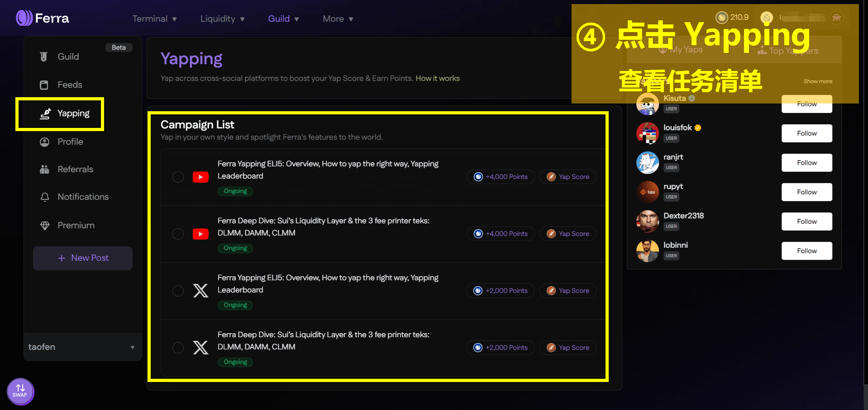Click the Ongoing badge on the Deep Dive YouTube campaign

pos(235,248)
